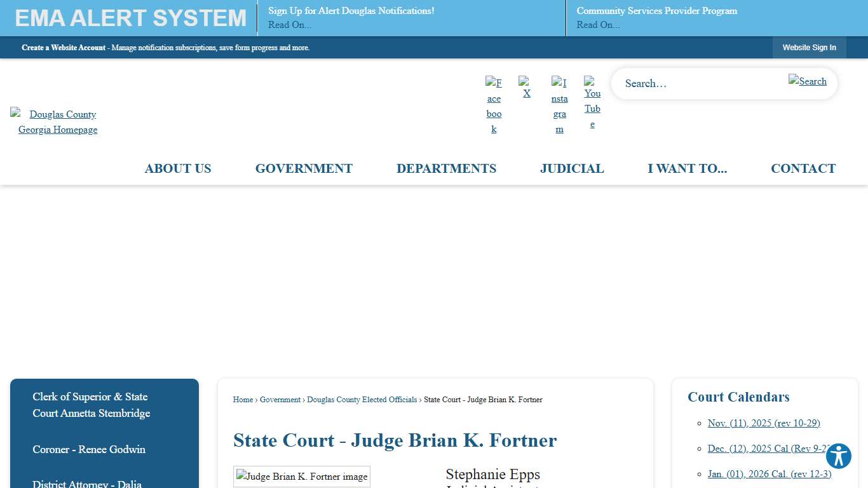Screen dimensions: 868x488
Task: Click the Search magnifier icon
Action: [807, 81]
